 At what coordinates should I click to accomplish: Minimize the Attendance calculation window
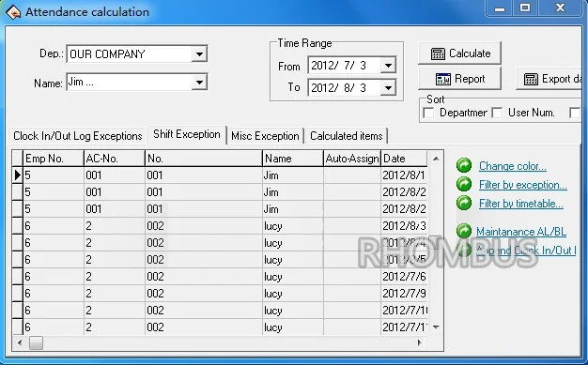click(x=500, y=8)
